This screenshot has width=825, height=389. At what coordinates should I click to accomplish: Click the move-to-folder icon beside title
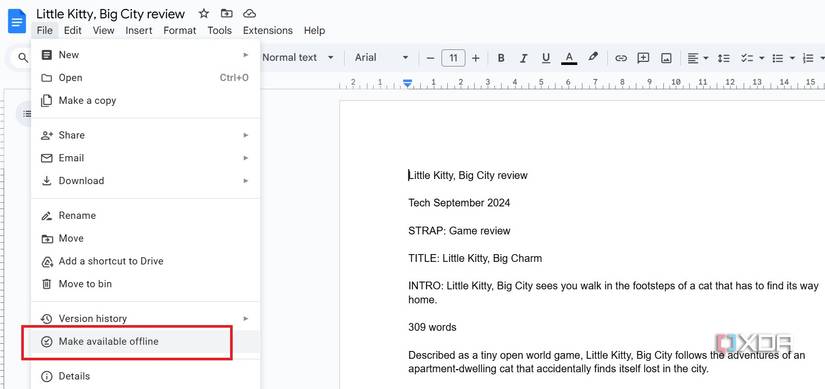227,14
